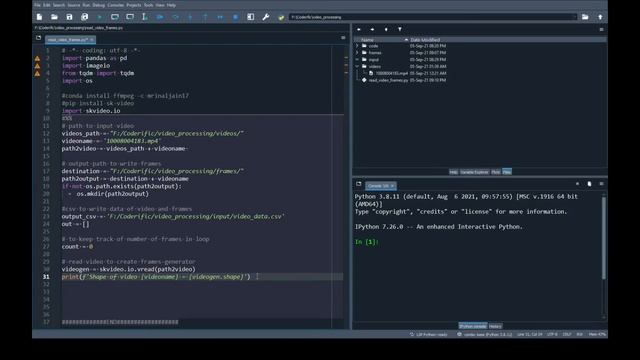Run selection or current line

[x=144, y=17]
